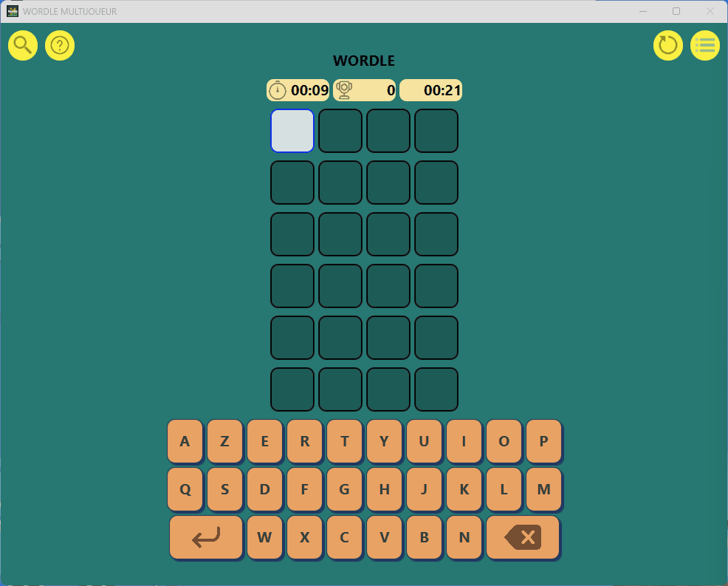Submit the guess with the enter key
This screenshot has height=586, width=728.
click(x=206, y=537)
